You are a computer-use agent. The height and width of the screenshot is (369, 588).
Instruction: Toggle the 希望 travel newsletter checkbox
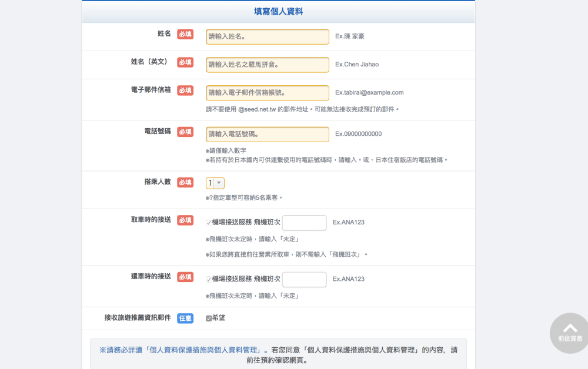click(209, 318)
